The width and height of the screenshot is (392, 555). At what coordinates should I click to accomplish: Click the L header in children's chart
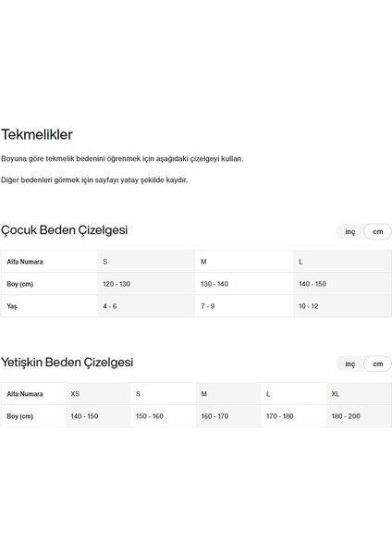tap(342, 262)
